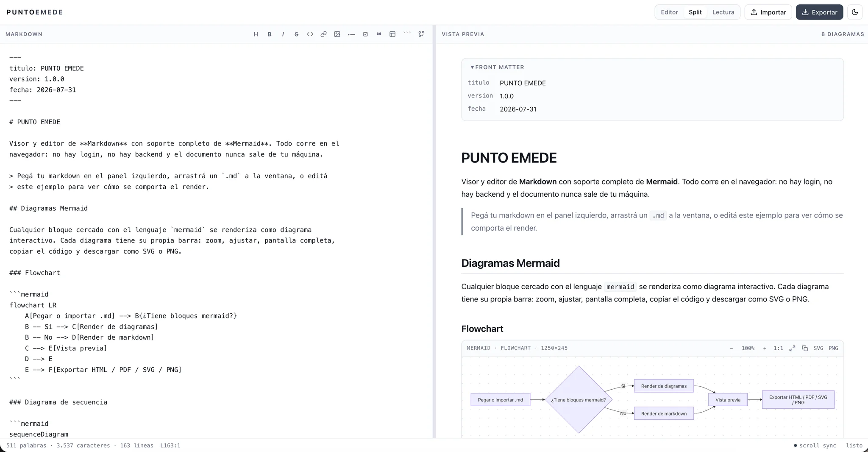868x452 pixels.
Task: Click the 'Diagramas Mermaid' preview heading
Action: point(510,263)
